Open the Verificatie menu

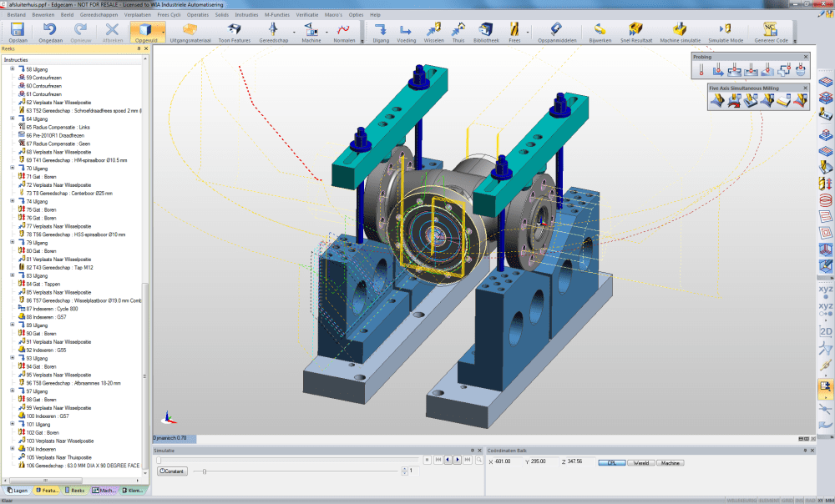(x=306, y=15)
